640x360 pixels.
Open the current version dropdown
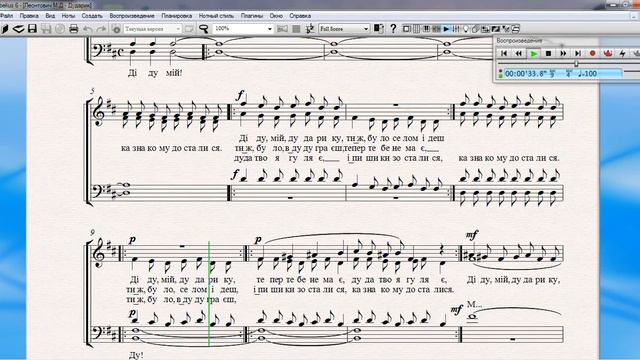(x=178, y=29)
